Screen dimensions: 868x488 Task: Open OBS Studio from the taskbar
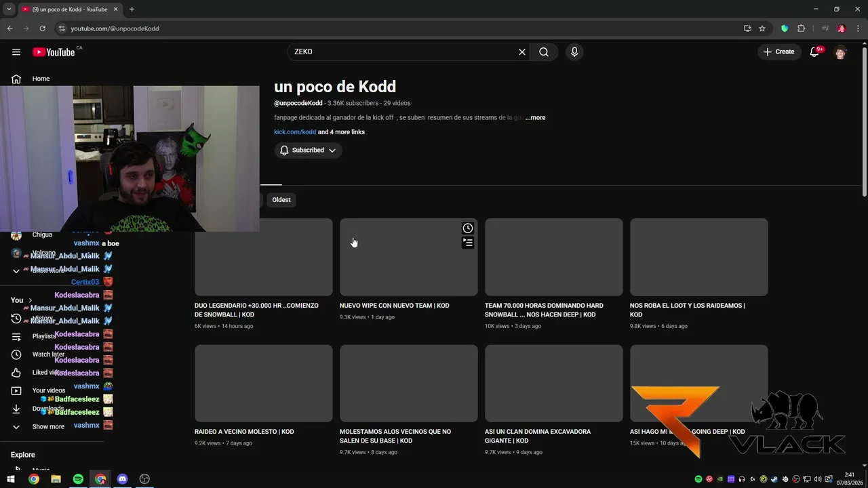click(x=144, y=479)
